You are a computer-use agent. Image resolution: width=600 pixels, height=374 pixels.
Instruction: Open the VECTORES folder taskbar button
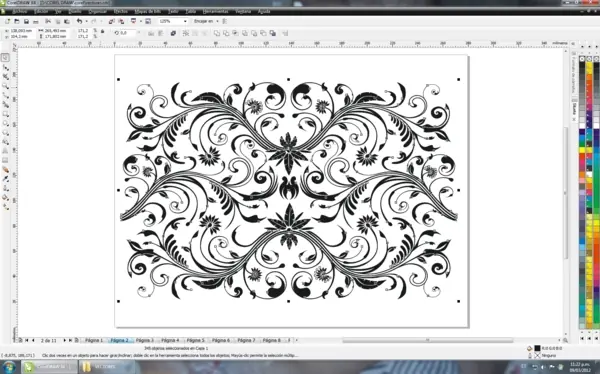click(x=106, y=367)
